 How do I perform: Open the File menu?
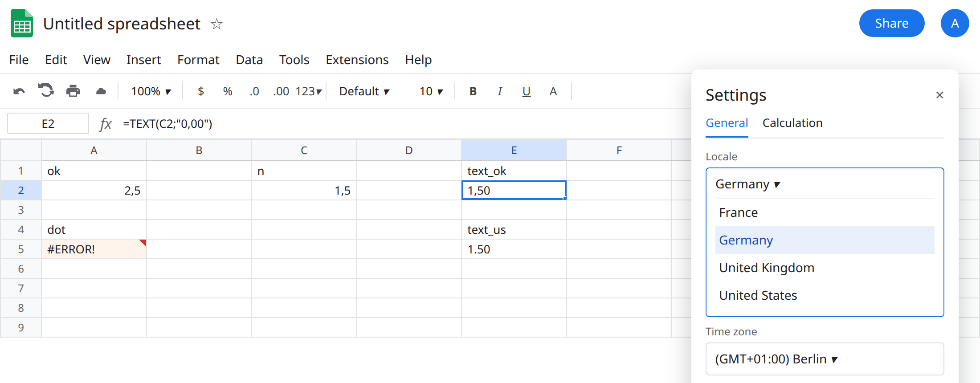[x=19, y=60]
